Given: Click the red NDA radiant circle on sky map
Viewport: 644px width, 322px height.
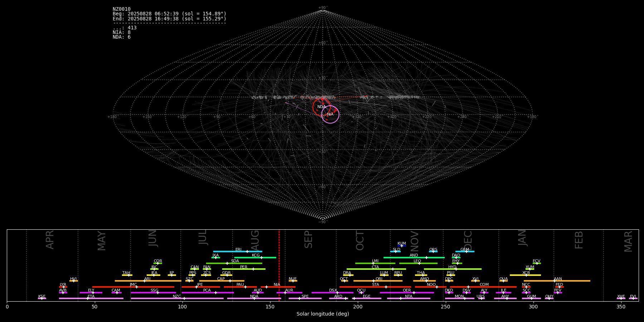Looking at the screenshot, I should (x=322, y=107).
